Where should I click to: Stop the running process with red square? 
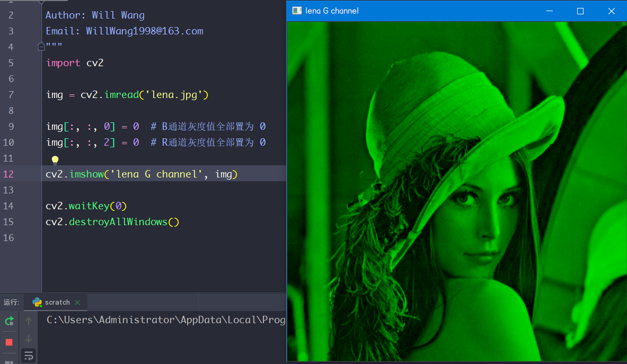[9, 342]
